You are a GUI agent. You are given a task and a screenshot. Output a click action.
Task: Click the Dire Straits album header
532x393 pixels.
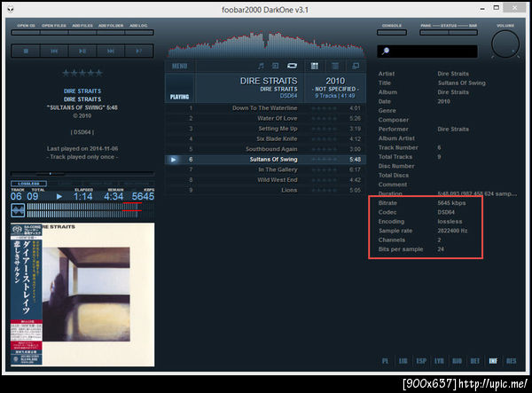265,88
